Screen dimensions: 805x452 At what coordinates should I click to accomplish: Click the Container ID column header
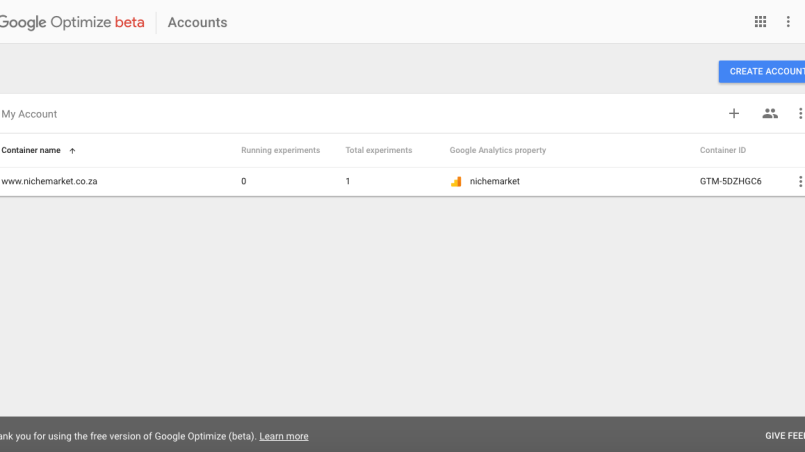click(x=722, y=151)
